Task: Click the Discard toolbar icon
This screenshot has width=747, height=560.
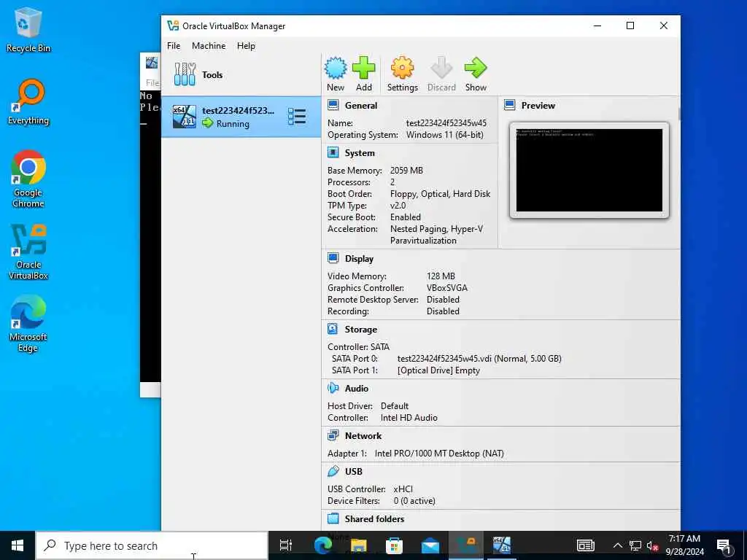Action: (x=441, y=74)
